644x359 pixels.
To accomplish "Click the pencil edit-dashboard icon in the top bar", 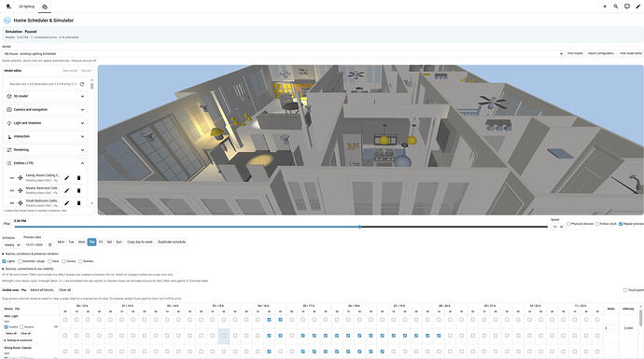I will click(x=637, y=7).
